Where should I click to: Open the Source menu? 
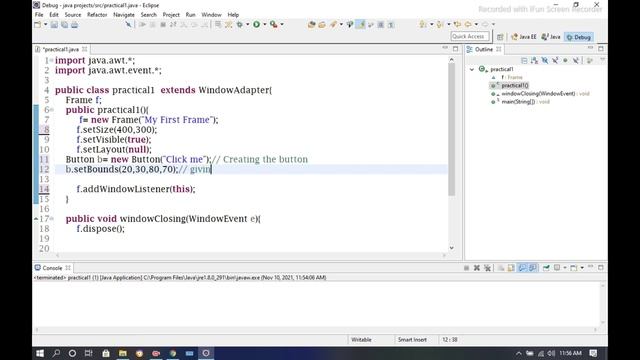pos(73,15)
